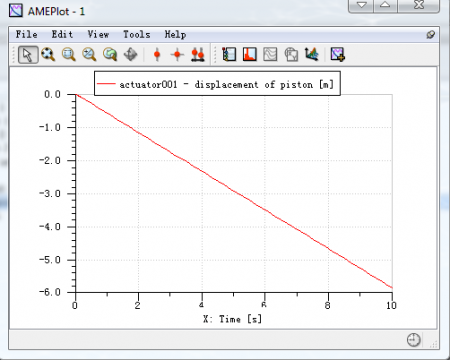Select the arrow pointer tool
This screenshot has height=360, width=450.
[28, 54]
